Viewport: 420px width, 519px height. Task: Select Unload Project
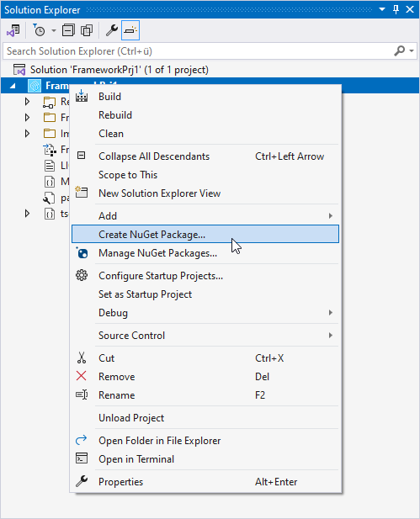[205, 418]
